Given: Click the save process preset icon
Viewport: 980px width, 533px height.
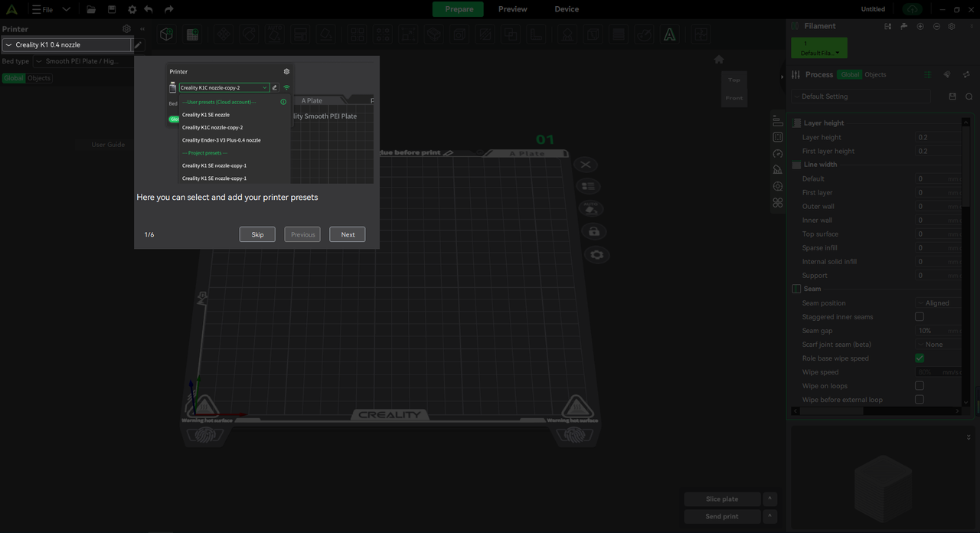Looking at the screenshot, I should [952, 96].
